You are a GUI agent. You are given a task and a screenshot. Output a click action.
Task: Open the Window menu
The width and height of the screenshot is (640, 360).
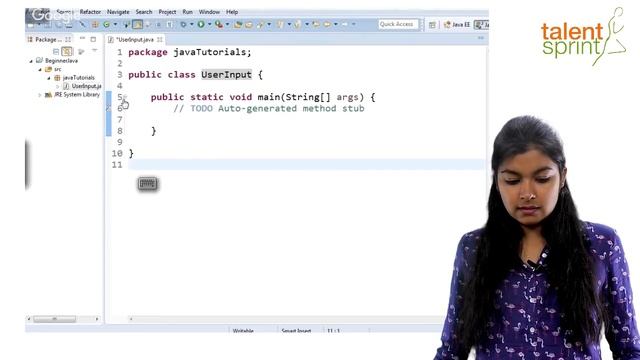(209, 12)
